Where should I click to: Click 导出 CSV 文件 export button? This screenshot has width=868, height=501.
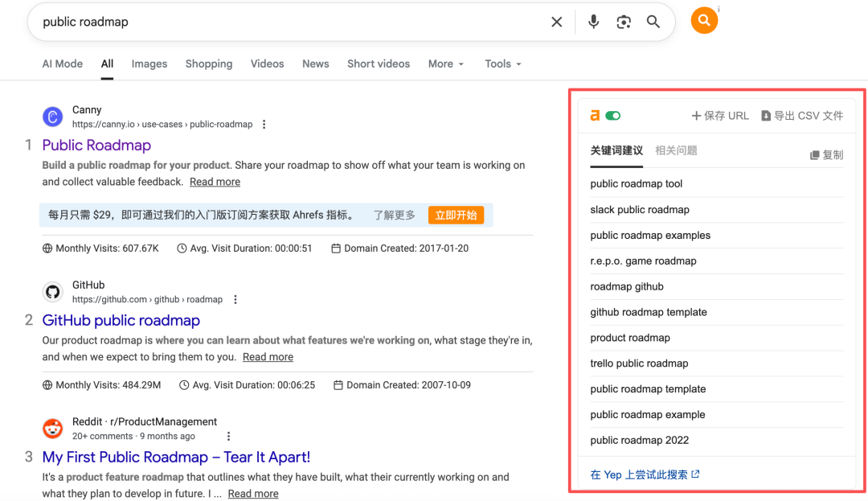coord(802,116)
